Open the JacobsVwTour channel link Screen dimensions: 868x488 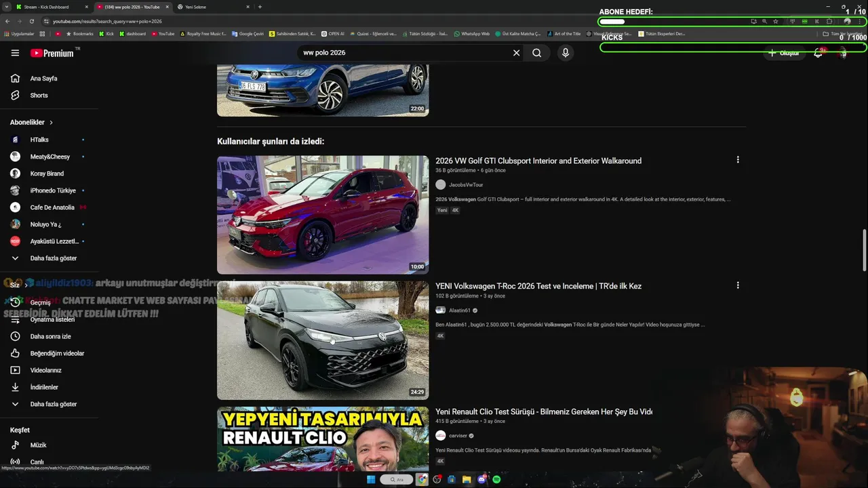click(466, 185)
